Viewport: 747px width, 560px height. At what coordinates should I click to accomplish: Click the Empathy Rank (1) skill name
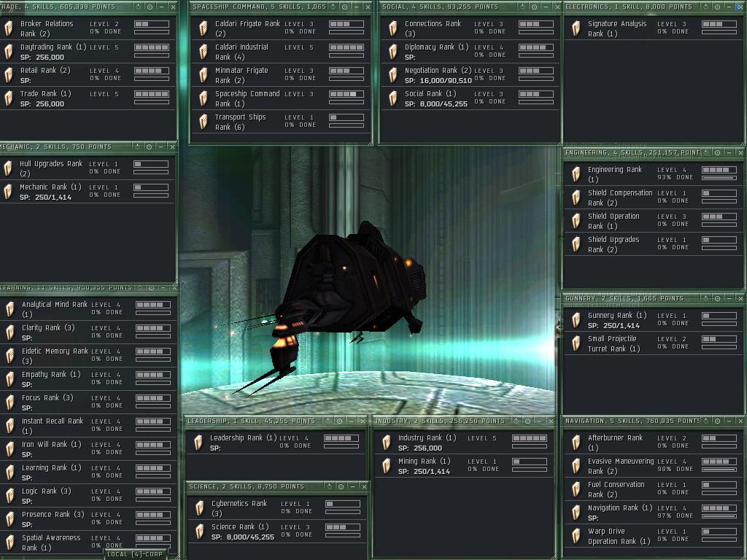pos(51,374)
